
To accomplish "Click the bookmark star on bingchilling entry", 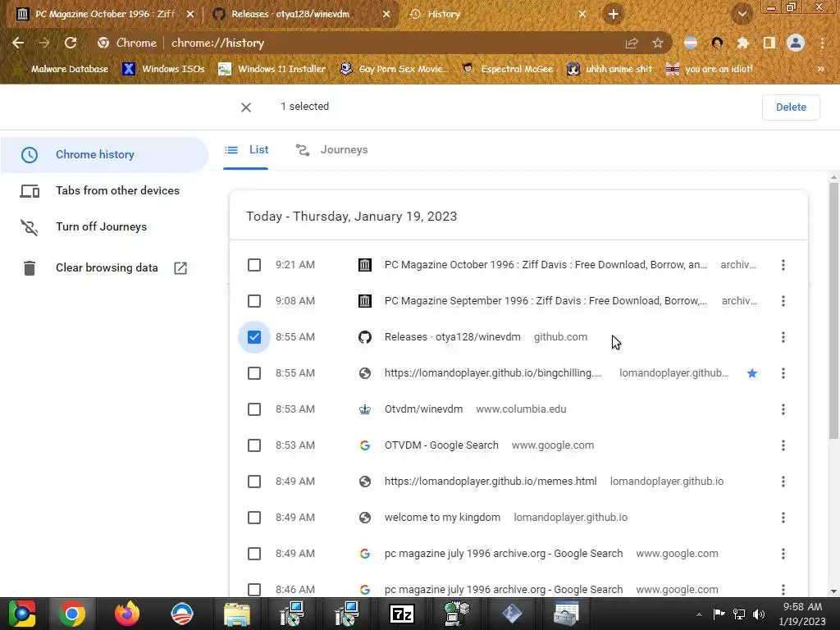I will [752, 373].
